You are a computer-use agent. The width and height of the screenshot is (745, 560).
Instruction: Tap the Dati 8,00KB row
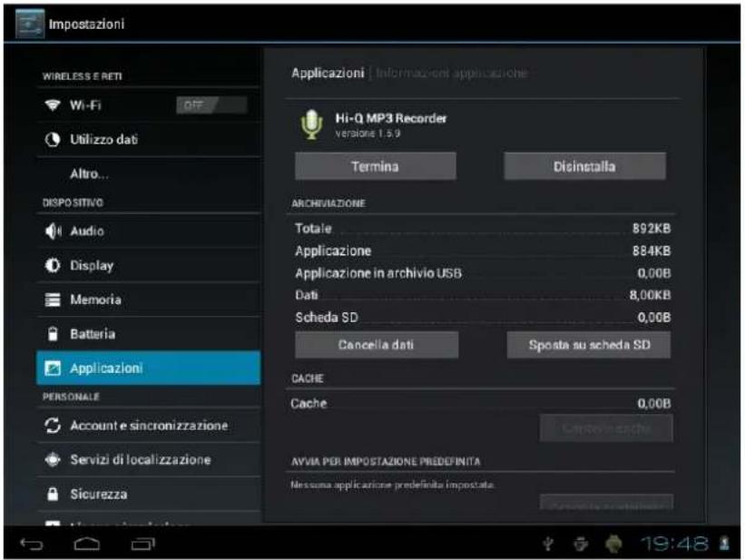482,295
